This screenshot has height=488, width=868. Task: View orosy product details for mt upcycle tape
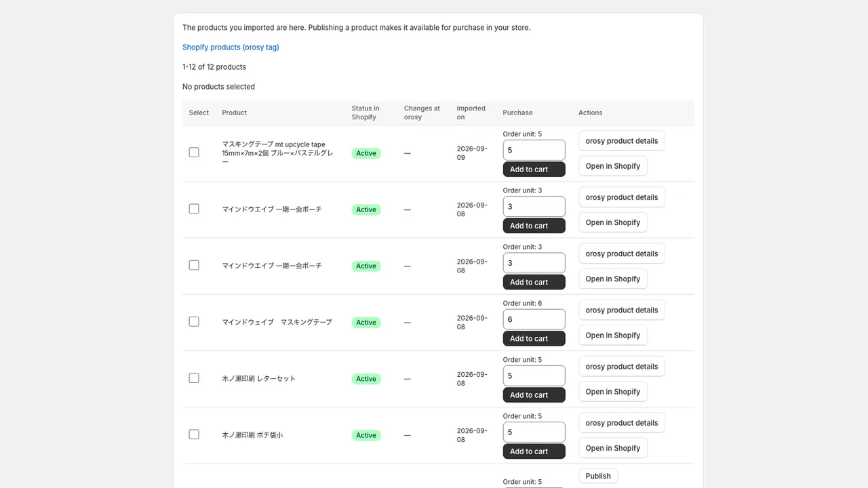[622, 141]
